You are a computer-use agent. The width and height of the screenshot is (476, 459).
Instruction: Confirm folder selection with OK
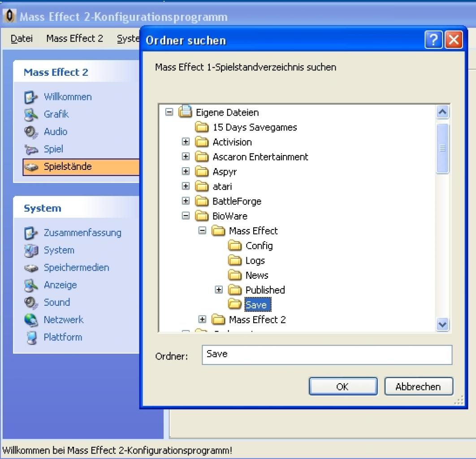(343, 386)
